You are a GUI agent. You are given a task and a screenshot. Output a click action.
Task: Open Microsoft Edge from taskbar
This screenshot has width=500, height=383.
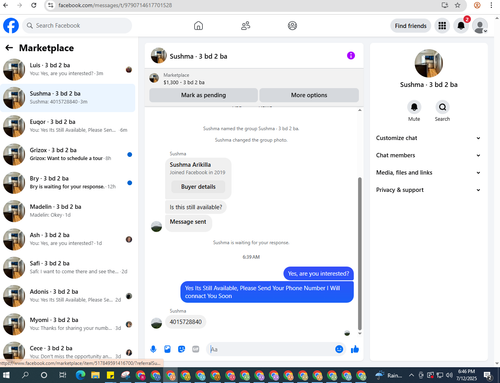pos(80,375)
